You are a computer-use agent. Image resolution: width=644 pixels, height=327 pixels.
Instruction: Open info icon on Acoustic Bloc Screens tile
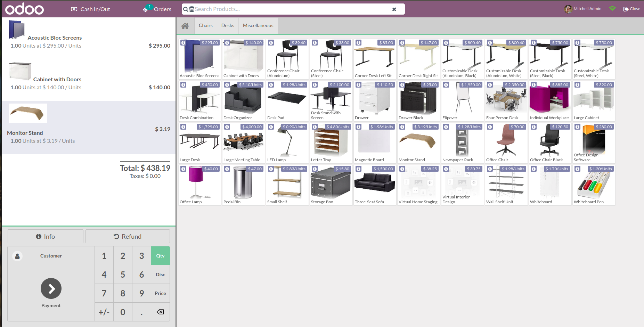tap(184, 43)
